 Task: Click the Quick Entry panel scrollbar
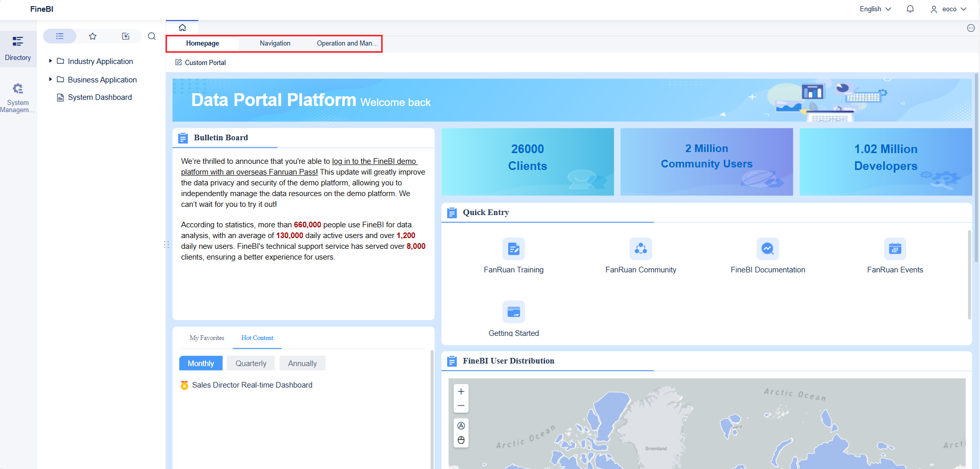coord(969,274)
